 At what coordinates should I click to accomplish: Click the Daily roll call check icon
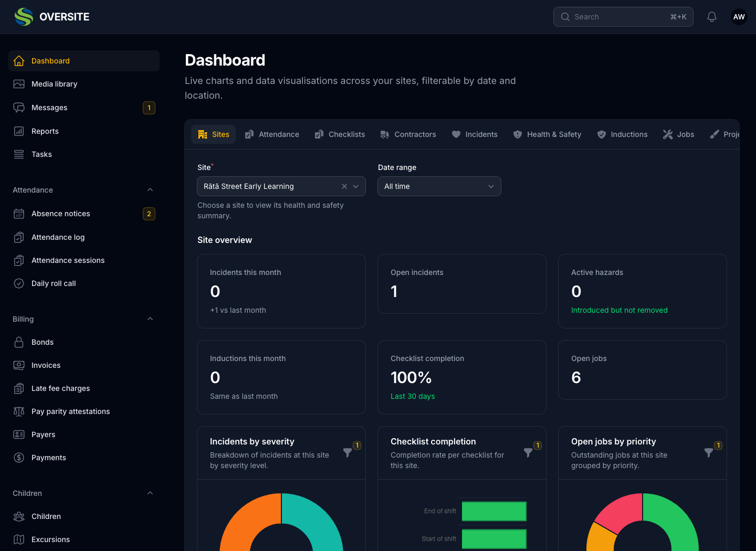tap(19, 283)
